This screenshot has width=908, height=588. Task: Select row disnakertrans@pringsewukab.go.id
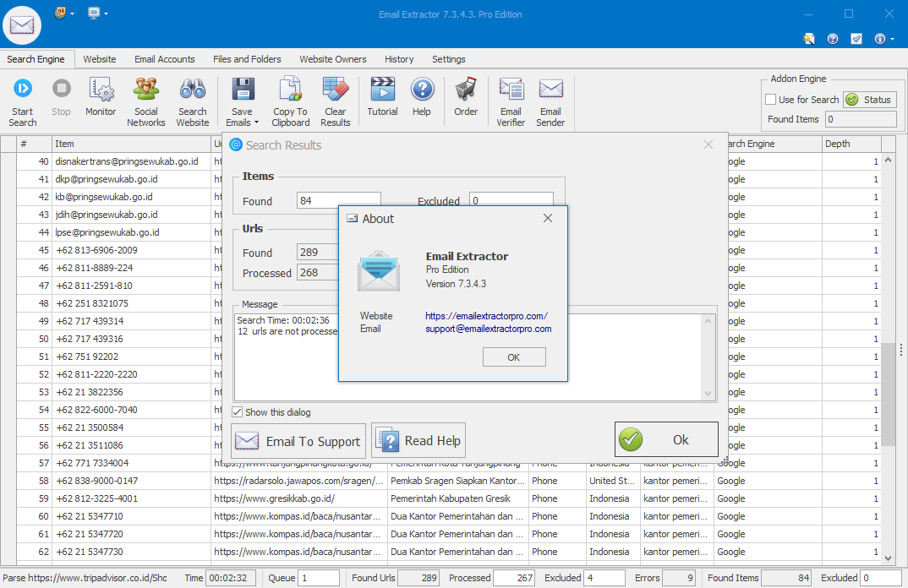[127, 161]
